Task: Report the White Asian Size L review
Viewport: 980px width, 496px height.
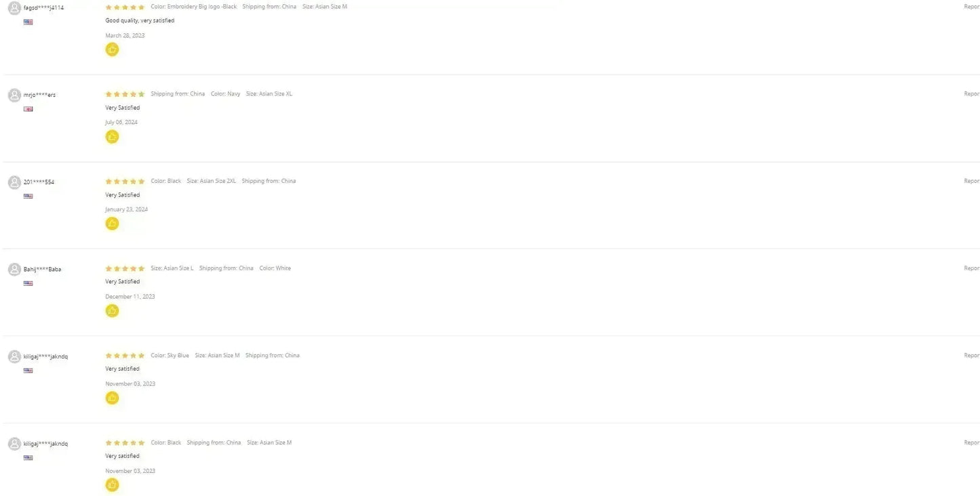Action: pos(972,268)
